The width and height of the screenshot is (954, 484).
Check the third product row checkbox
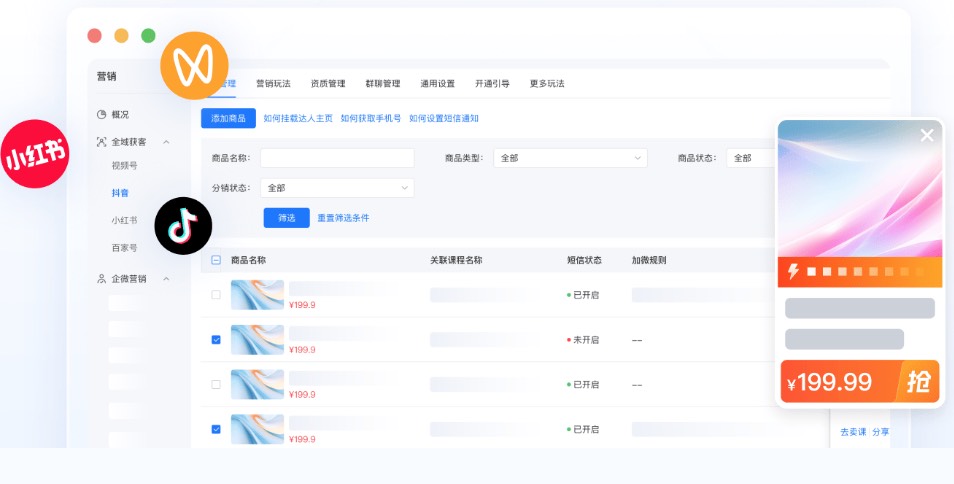coord(216,384)
